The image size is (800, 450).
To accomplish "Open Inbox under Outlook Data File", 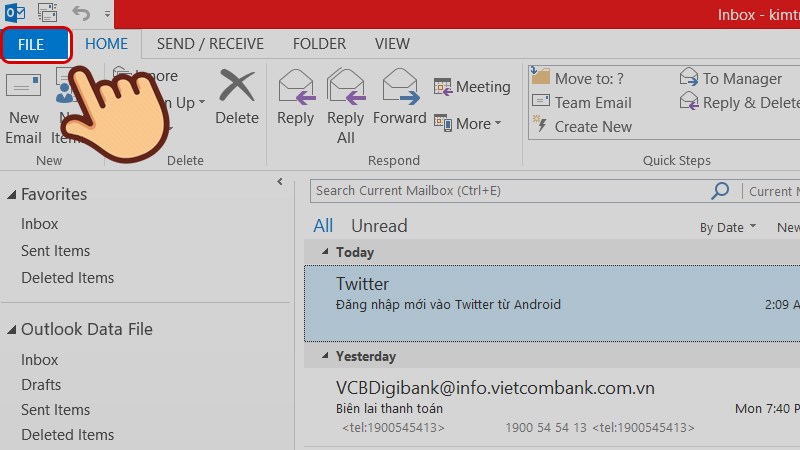I will pos(39,360).
